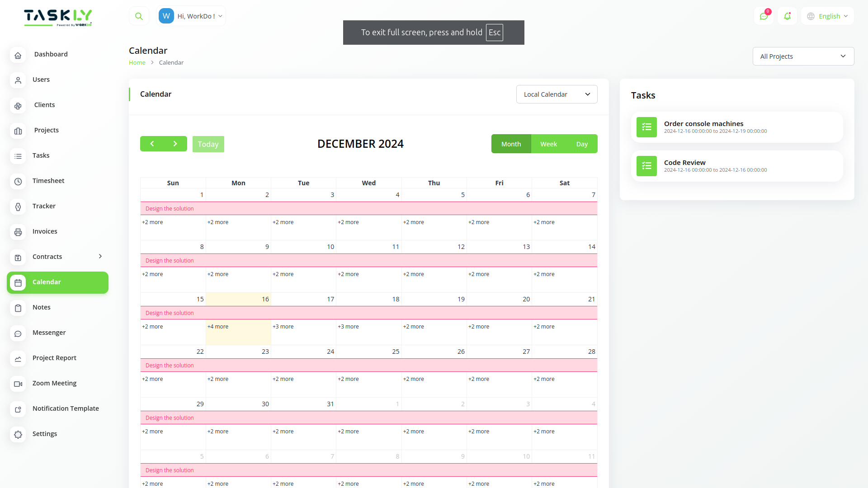
Task: Click the Settings gear icon
Action: tap(18, 434)
